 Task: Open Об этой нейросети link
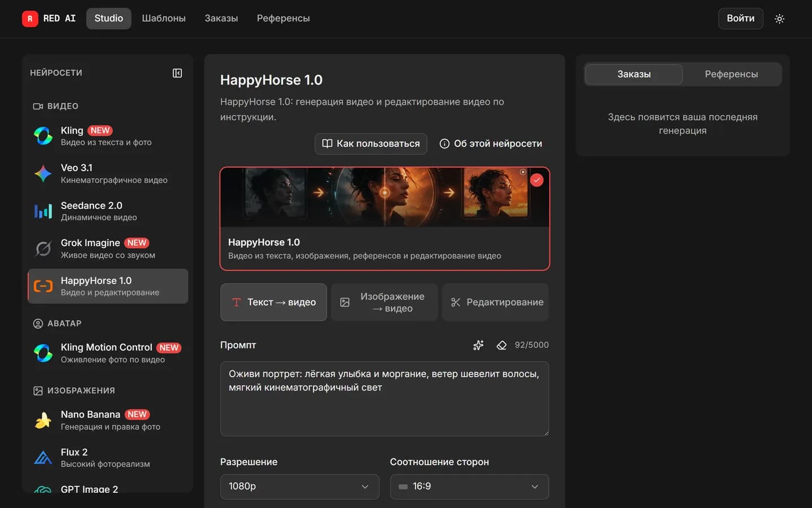(x=491, y=143)
